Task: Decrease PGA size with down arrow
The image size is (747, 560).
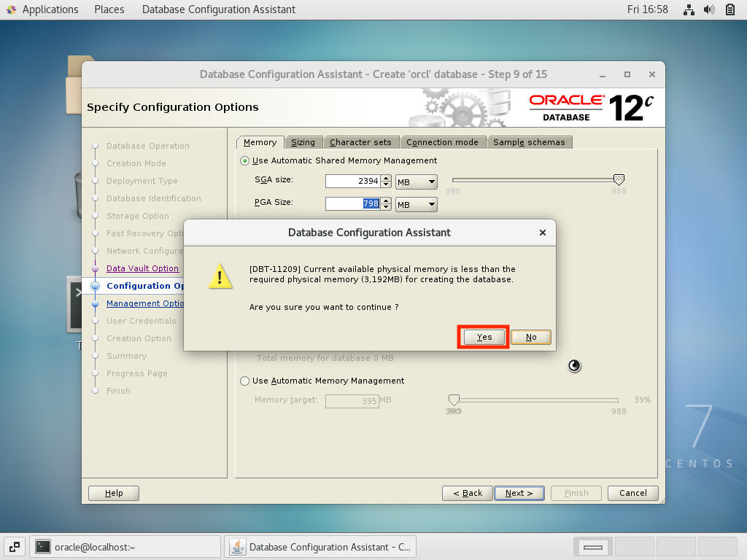Action: coord(387,207)
